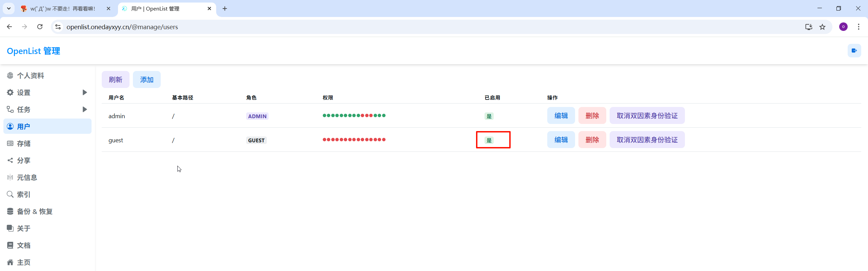This screenshot has height=271, width=868.
Task: Click 编辑 for the guest user
Action: [x=561, y=140]
